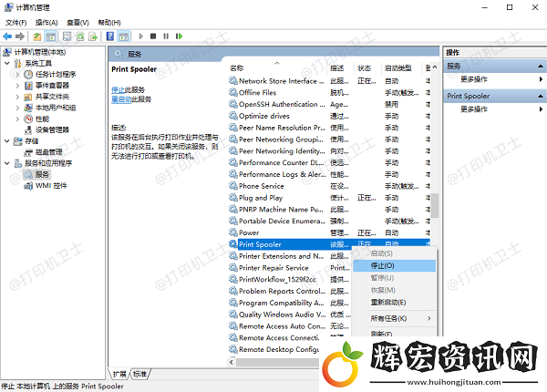Viewport: 547px width, 392px height.
Task: Click the Stop Service square icon
Action: tap(153, 36)
